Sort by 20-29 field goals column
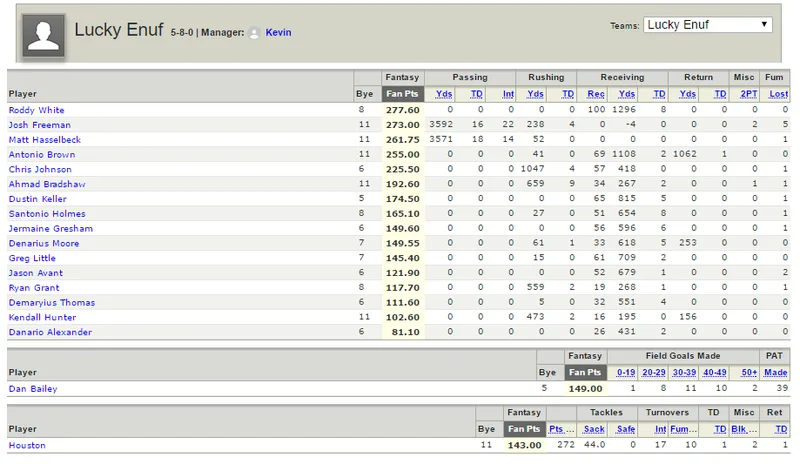The height and width of the screenshot is (464, 800). click(x=654, y=372)
